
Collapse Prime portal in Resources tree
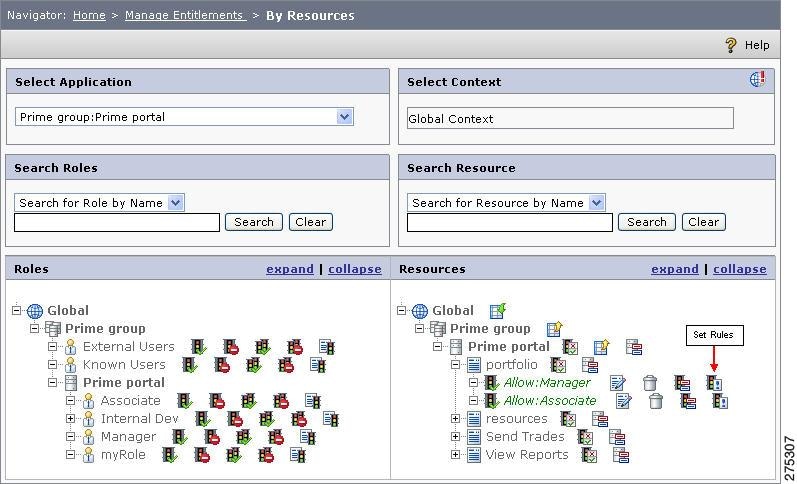coord(438,347)
